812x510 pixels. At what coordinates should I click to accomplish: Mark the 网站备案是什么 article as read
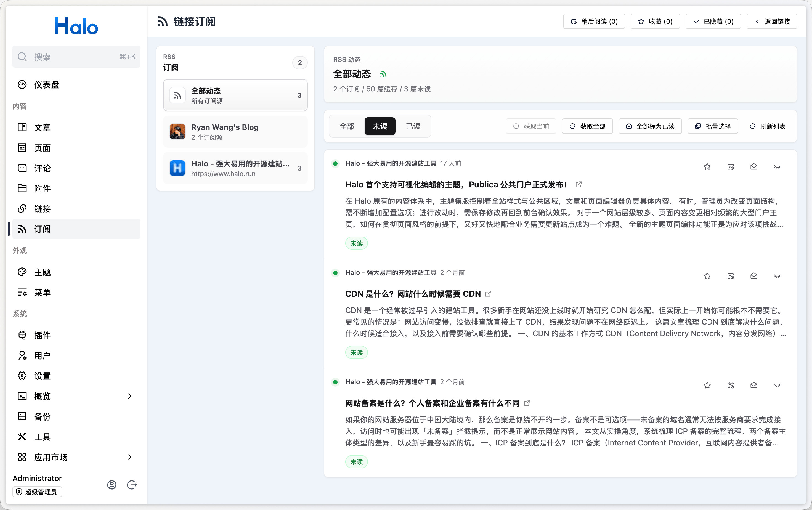754,385
